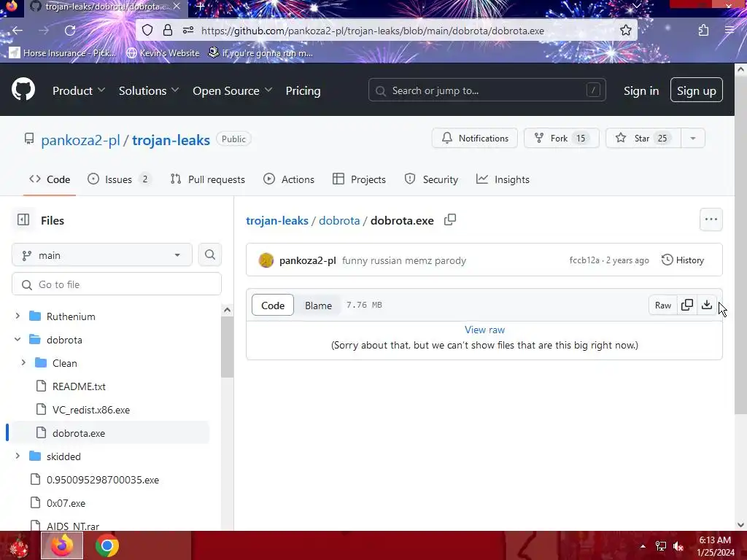Screen dimensions: 747x560
Task: Click the file search magnifier button
Action: (x=209, y=254)
